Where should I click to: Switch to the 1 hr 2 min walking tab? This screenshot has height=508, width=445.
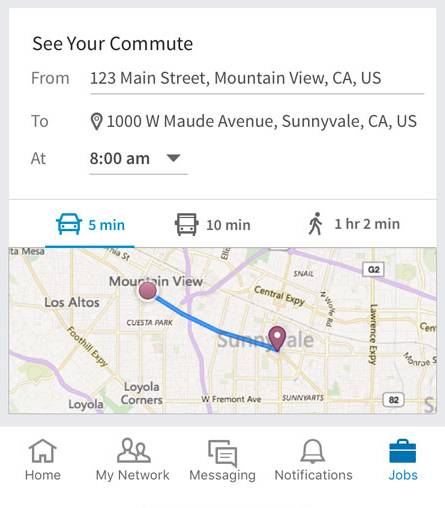click(x=353, y=224)
